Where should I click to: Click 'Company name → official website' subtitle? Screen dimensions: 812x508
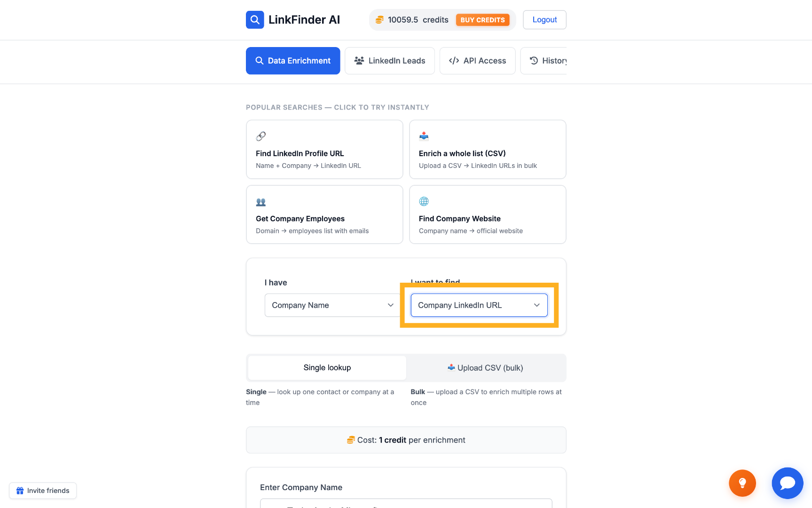[471, 231]
